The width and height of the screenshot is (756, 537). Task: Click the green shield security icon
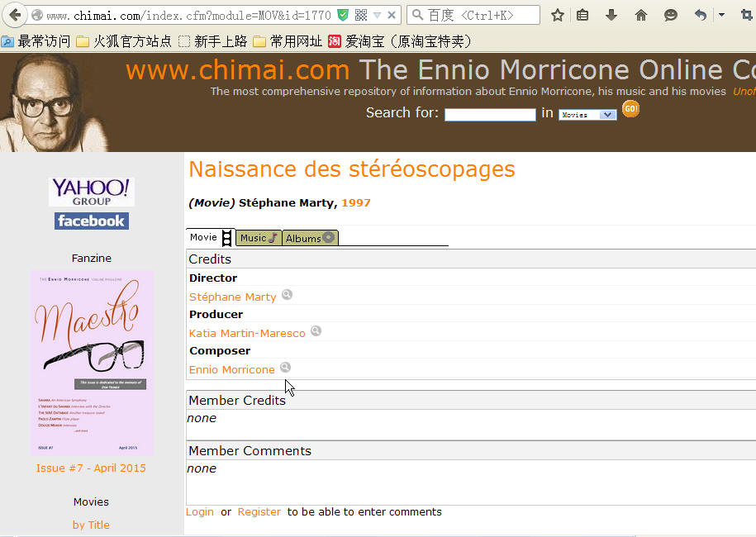[x=343, y=16]
